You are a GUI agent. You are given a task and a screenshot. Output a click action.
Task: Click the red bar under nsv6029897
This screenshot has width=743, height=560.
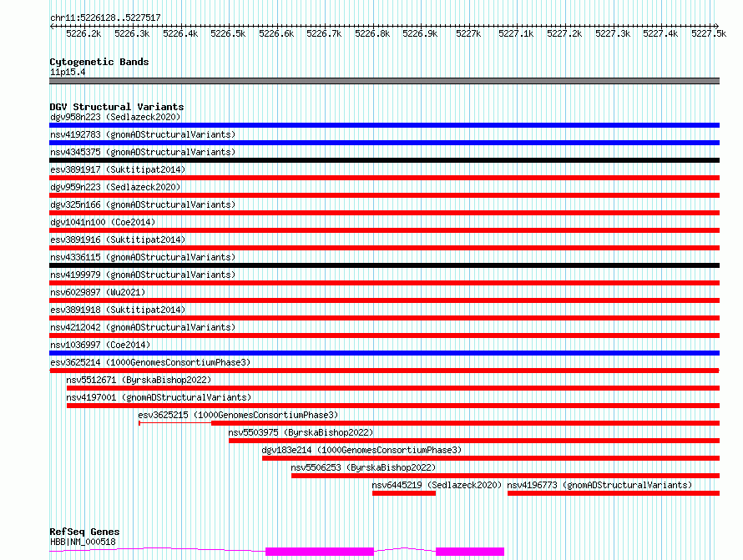384,300
